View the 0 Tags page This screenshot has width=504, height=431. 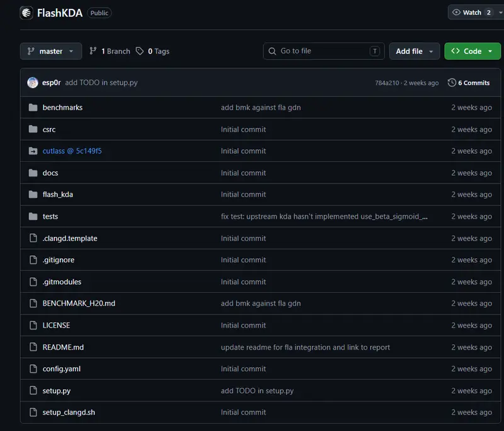tap(152, 51)
